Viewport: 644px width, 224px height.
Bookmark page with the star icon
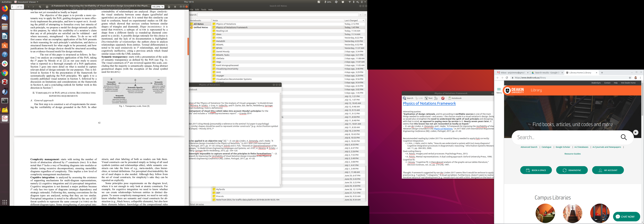[630, 78]
